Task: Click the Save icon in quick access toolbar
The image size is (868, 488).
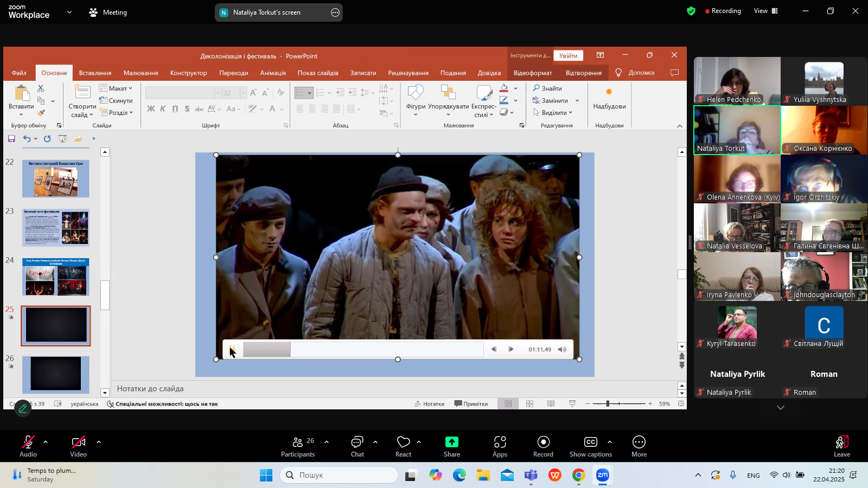Action: coord(11,139)
